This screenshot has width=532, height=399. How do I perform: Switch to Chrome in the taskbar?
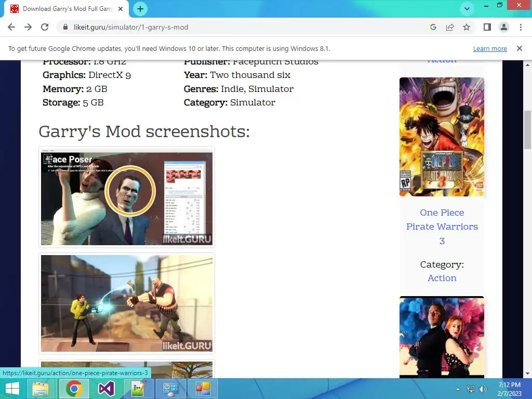[x=74, y=389]
